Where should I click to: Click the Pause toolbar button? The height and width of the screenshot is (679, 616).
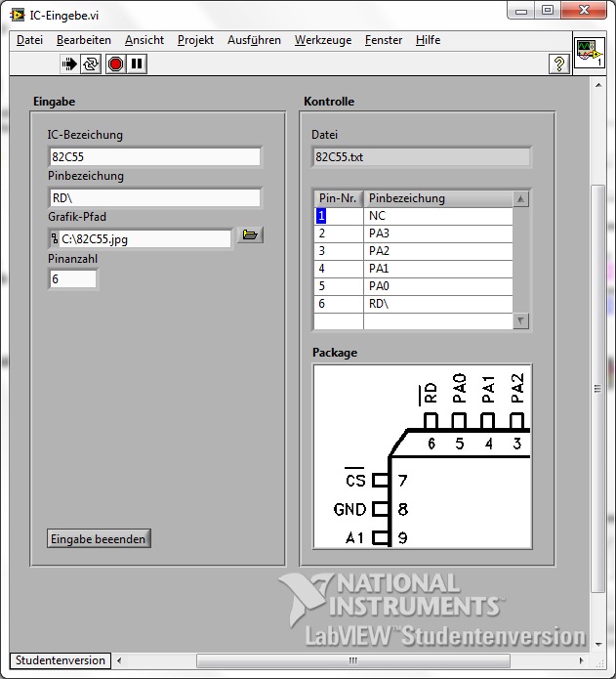(137, 64)
